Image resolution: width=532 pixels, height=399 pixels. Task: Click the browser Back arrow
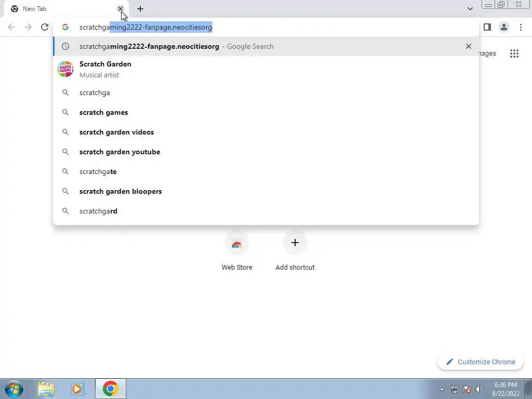click(11, 27)
